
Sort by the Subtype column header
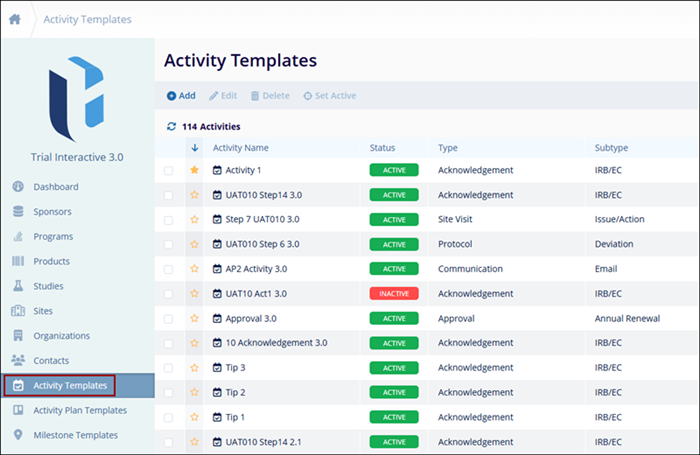tap(611, 148)
